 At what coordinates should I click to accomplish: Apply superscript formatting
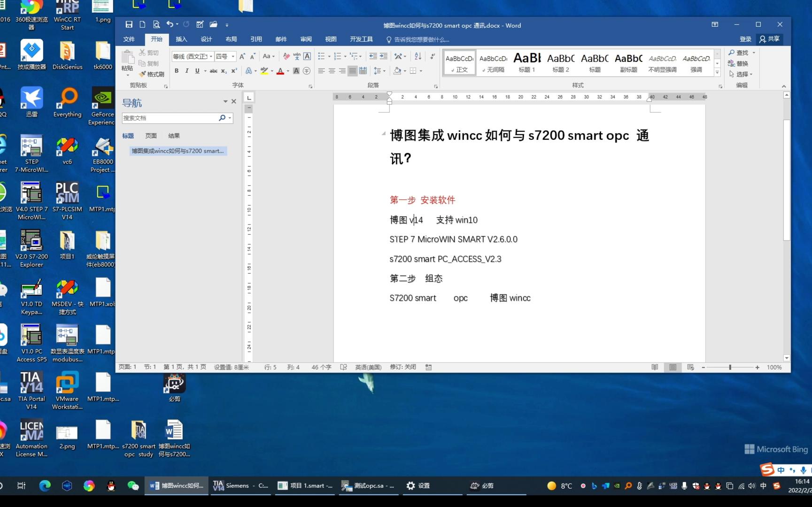(x=233, y=71)
